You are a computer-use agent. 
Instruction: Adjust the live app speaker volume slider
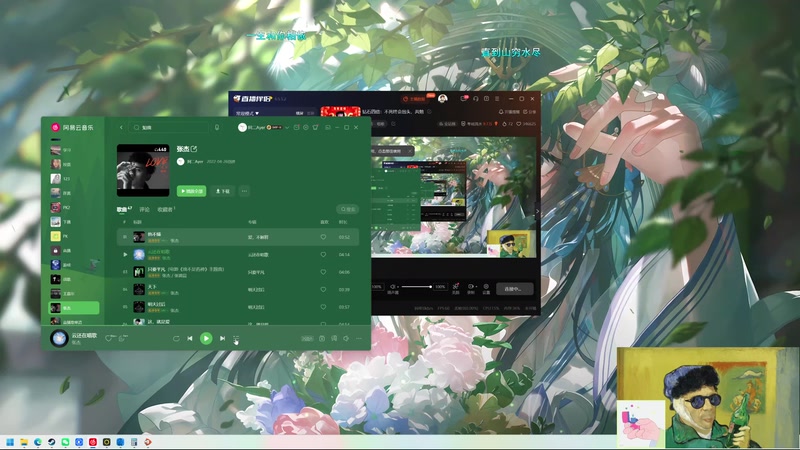click(416, 287)
